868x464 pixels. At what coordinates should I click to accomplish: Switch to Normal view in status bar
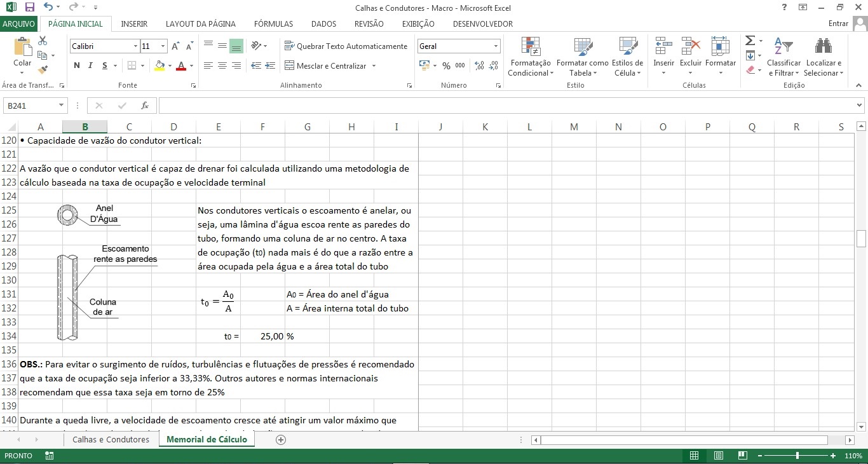[x=695, y=456]
